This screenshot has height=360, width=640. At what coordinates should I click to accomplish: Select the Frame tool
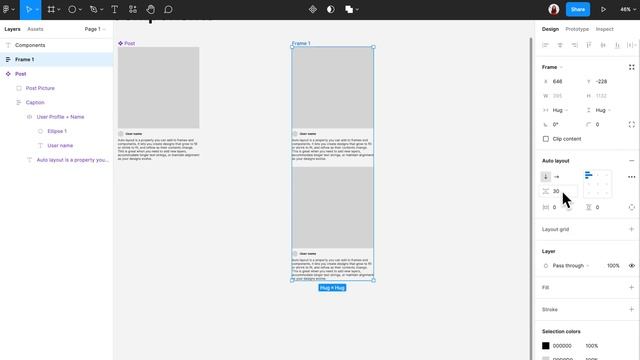51,9
